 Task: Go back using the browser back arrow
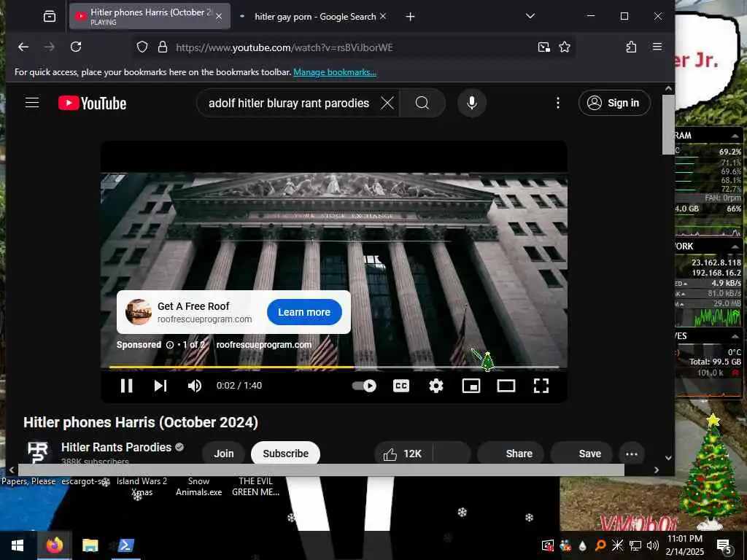pos(23,47)
